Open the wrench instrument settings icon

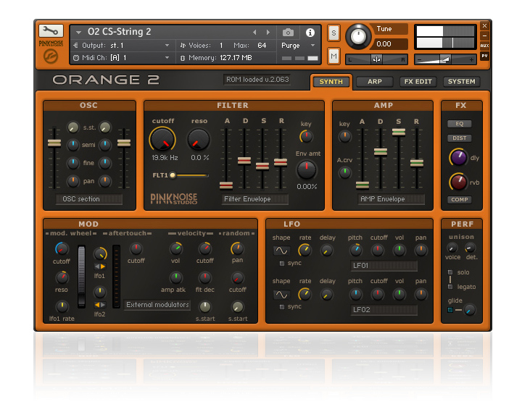51,31
